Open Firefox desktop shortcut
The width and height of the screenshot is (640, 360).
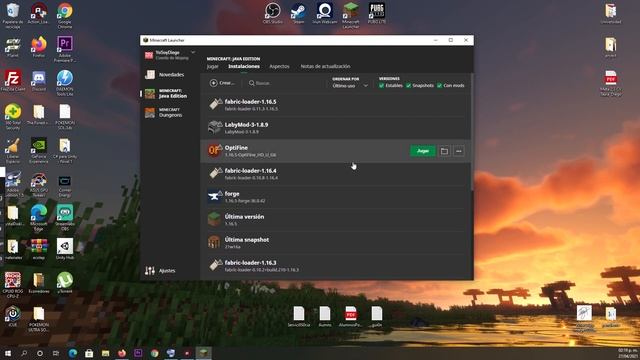pyautogui.click(x=39, y=47)
